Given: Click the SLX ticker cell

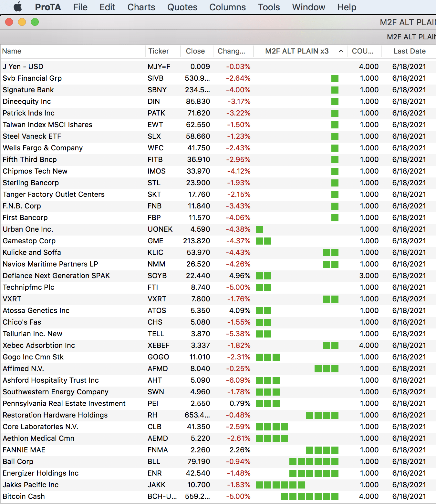Looking at the screenshot, I should [154, 136].
